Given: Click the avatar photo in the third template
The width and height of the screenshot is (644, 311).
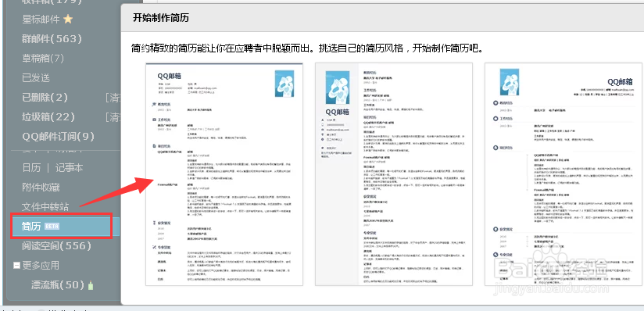Looking at the screenshot, I should pos(509,83).
